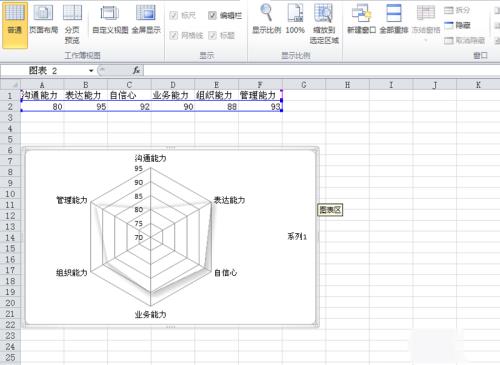The image size is (500, 365).
Task: Click the Insert Function fx button
Action: 136,71
